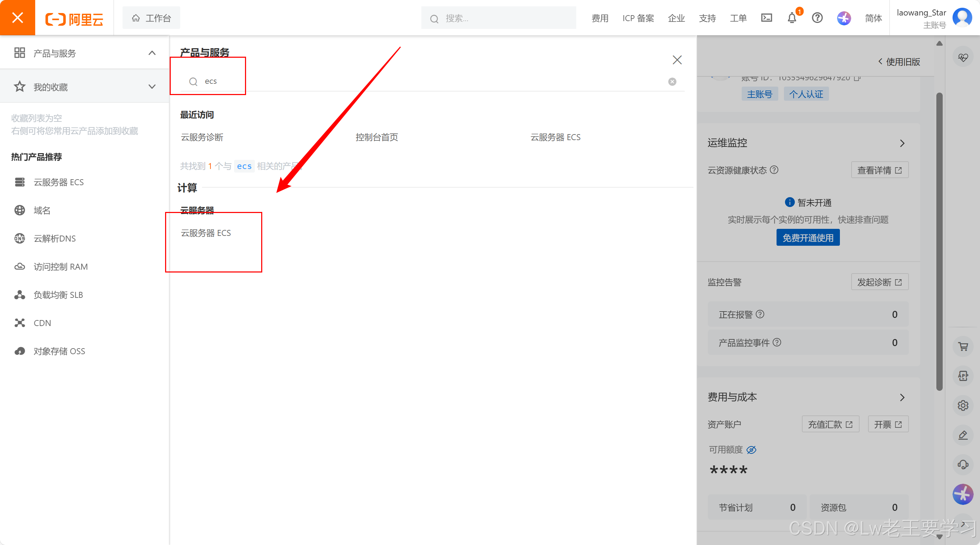
Task: Open notifications bell
Action: (792, 18)
